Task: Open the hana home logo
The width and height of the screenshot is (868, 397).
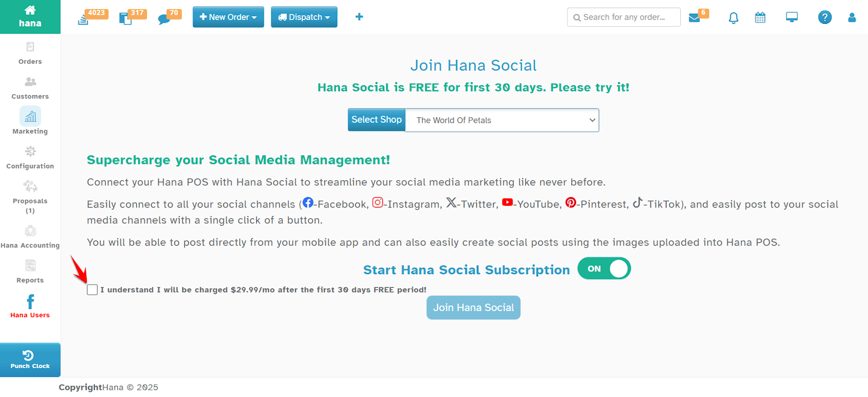Action: click(30, 17)
